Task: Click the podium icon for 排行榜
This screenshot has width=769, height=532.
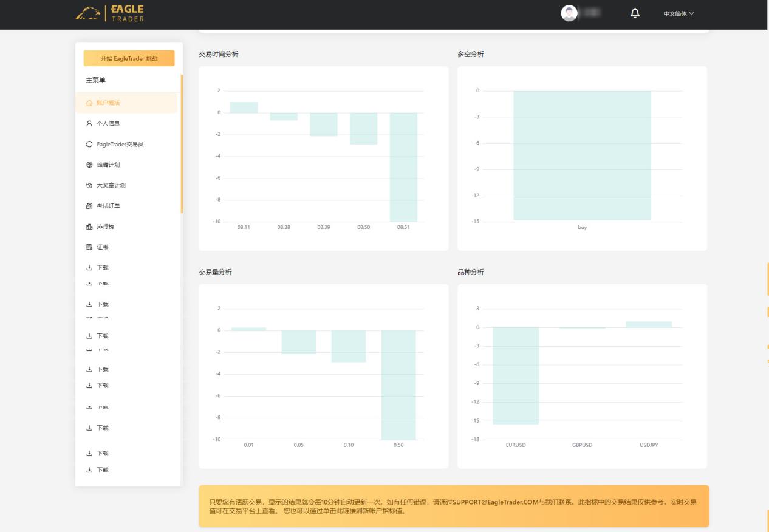Action: tap(89, 227)
